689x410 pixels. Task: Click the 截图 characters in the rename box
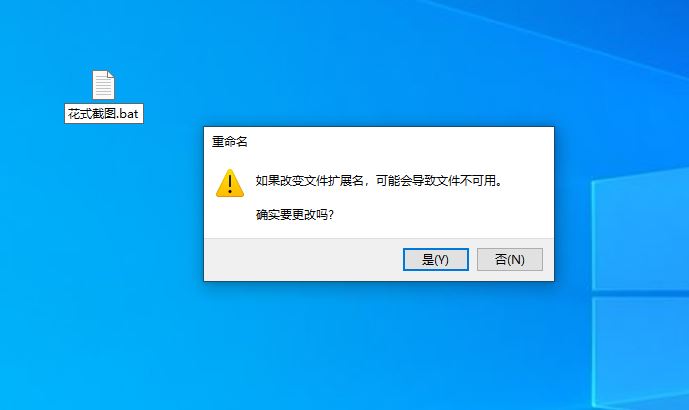pyautogui.click(x=104, y=114)
